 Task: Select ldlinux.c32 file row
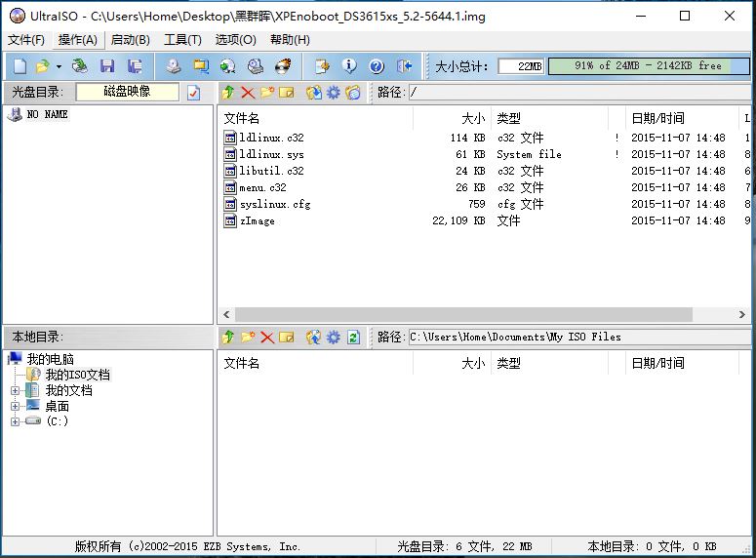pos(486,138)
